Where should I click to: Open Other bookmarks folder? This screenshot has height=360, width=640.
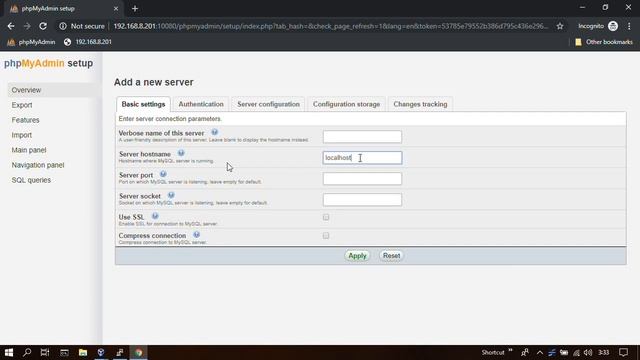tap(604, 42)
